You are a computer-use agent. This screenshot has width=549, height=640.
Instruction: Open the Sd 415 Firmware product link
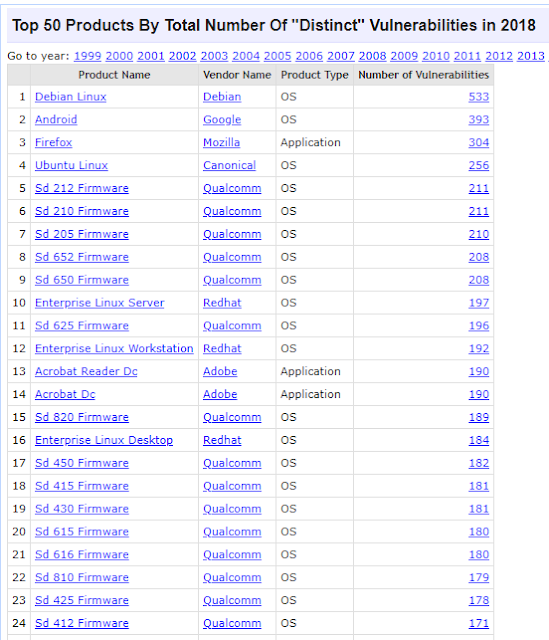pyautogui.click(x=82, y=486)
